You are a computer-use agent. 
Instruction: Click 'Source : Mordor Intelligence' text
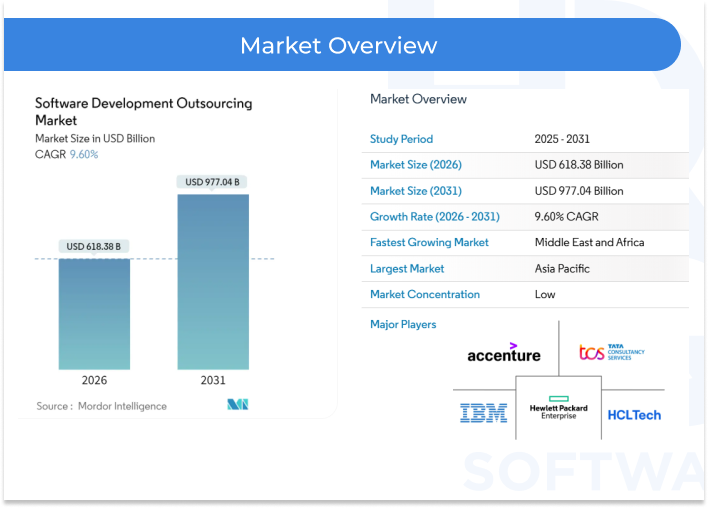point(102,406)
